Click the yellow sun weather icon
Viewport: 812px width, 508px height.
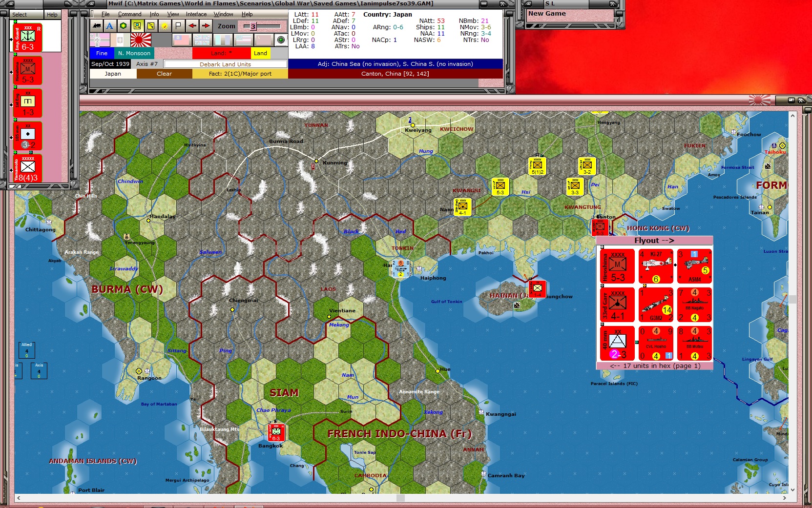tap(165, 26)
